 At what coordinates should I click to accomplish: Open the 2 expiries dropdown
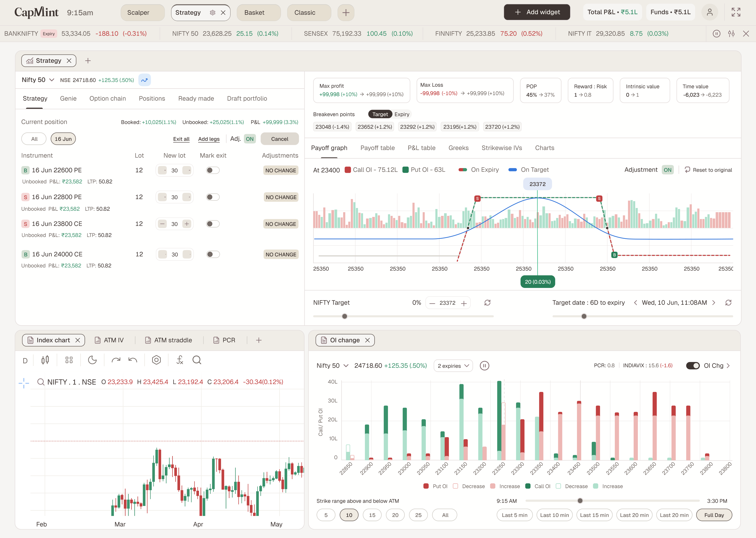(x=453, y=366)
